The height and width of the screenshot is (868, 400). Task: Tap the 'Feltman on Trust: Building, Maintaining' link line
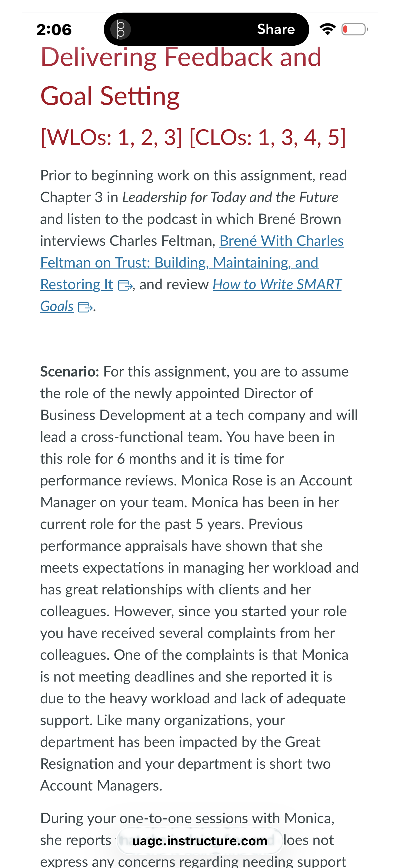[x=179, y=262]
